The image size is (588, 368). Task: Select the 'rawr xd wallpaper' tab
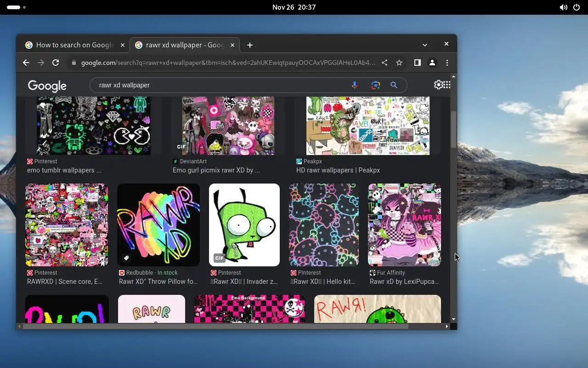pyautogui.click(x=185, y=45)
